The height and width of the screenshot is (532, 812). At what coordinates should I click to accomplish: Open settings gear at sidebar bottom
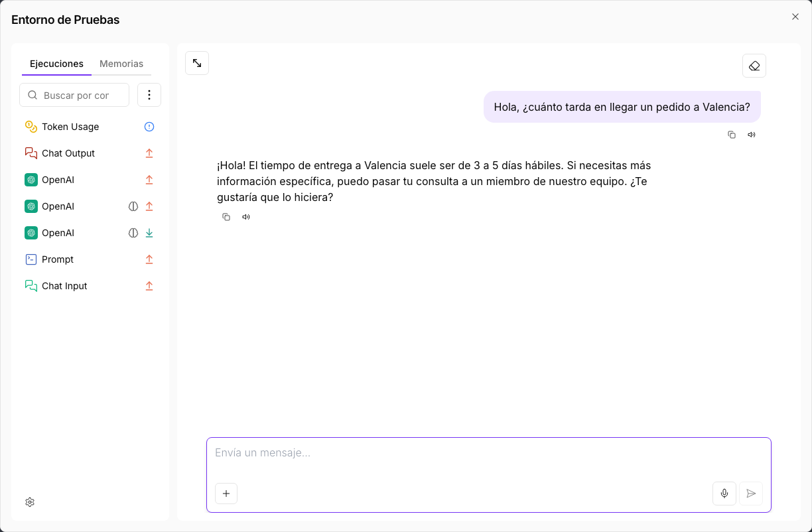30,502
